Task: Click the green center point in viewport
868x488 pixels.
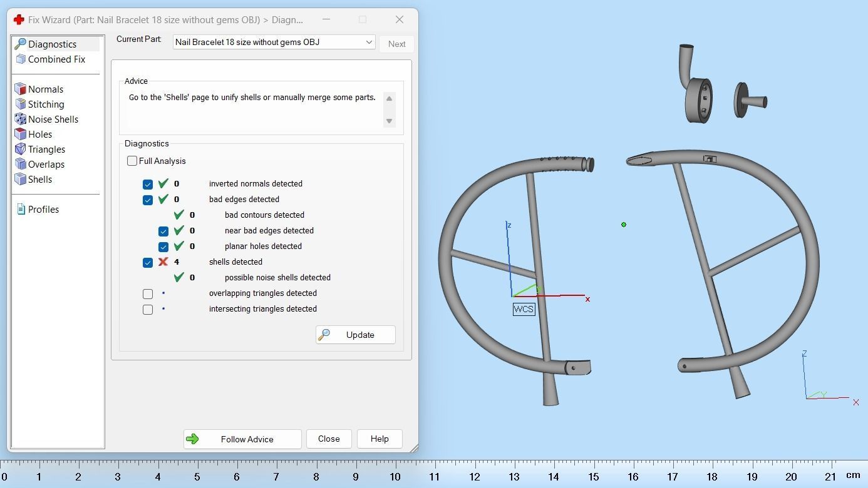Action: [x=624, y=225]
